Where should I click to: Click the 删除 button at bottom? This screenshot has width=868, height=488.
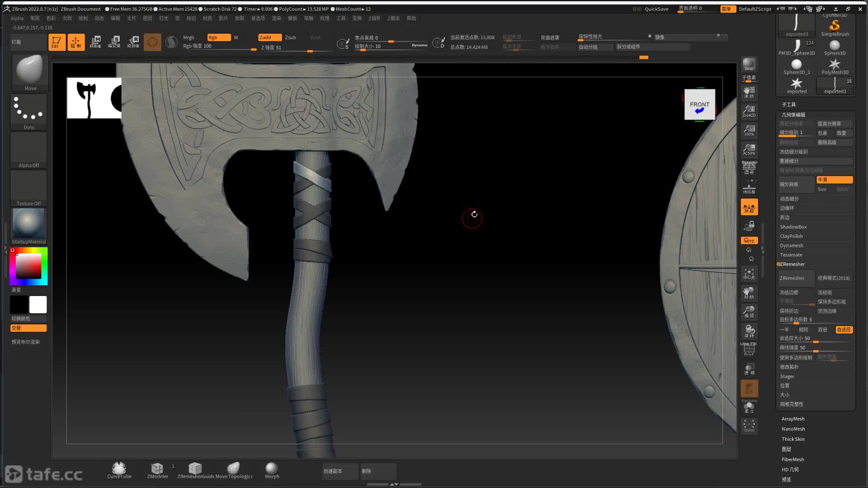coord(378,471)
